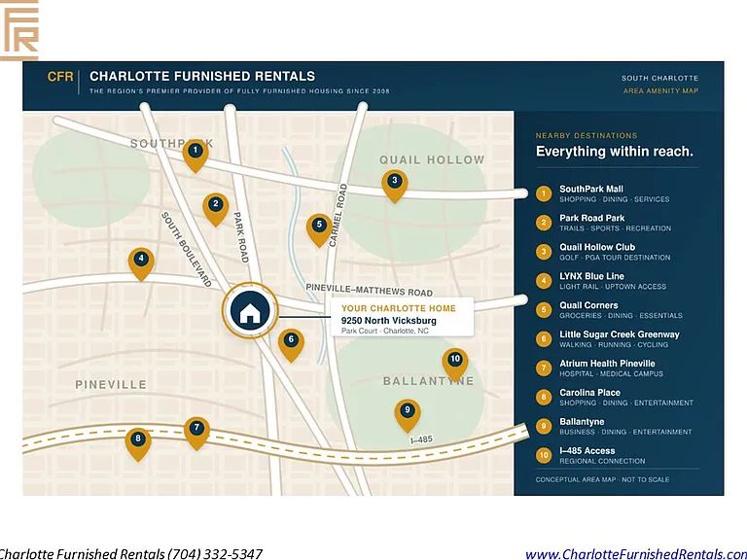Select map pin 8 for Carolina Place
The width and height of the screenshot is (747, 560).
click(x=138, y=443)
